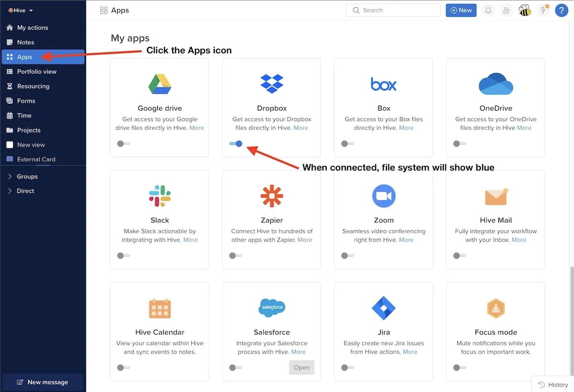574x392 pixels.
Task: Click the Salesforce Open button
Action: click(x=302, y=368)
